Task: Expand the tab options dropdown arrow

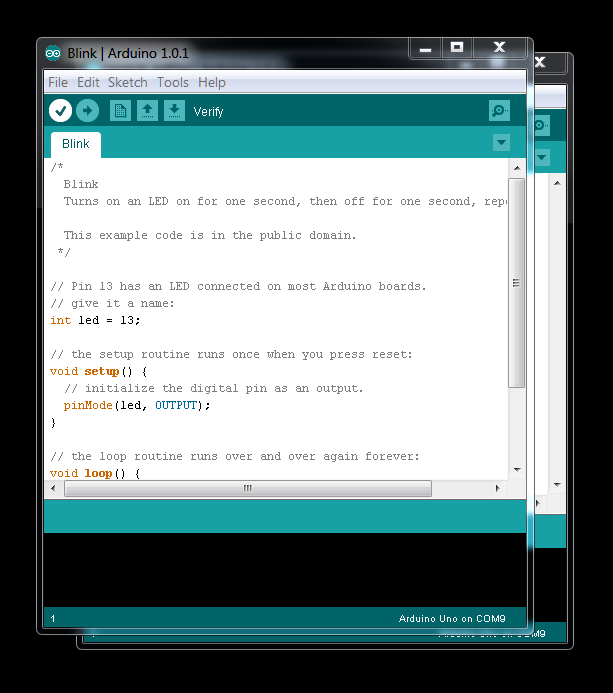Action: [501, 142]
